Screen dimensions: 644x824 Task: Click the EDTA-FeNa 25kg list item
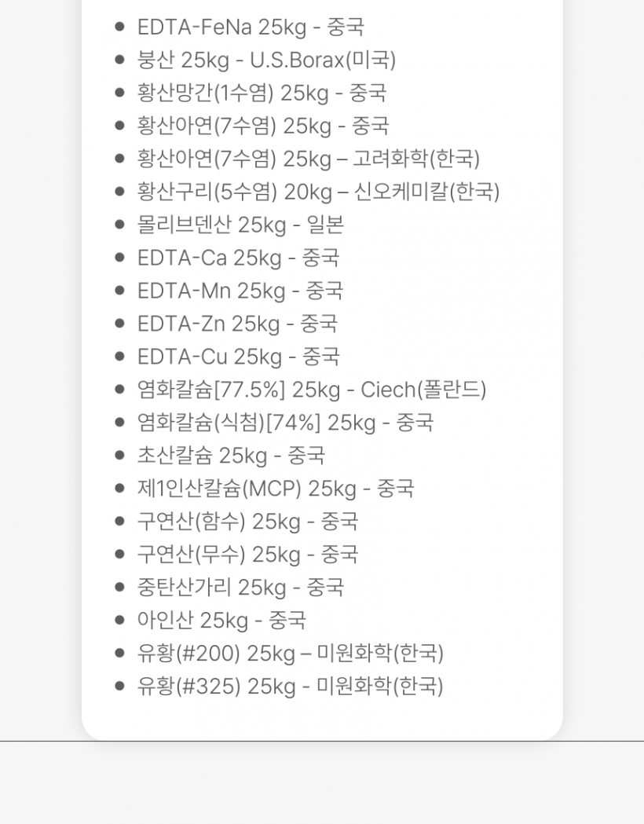pos(251,27)
